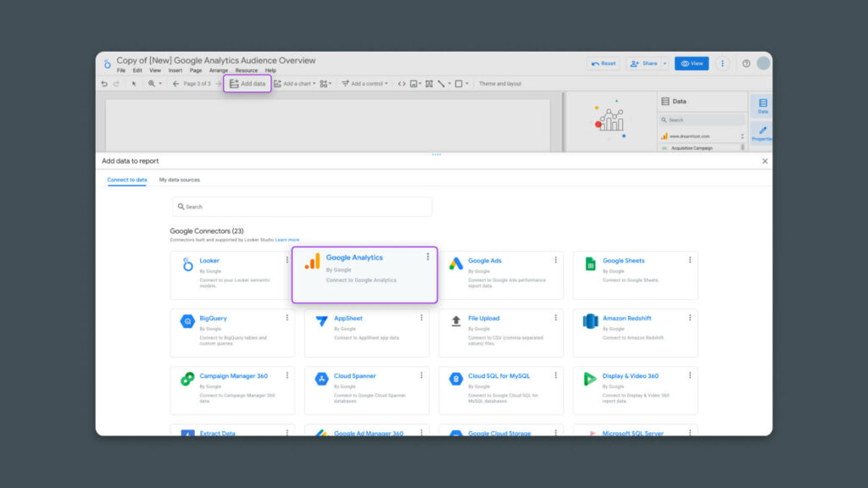Open the three-dot menu on the Looker connector
868x488 pixels.
287,259
